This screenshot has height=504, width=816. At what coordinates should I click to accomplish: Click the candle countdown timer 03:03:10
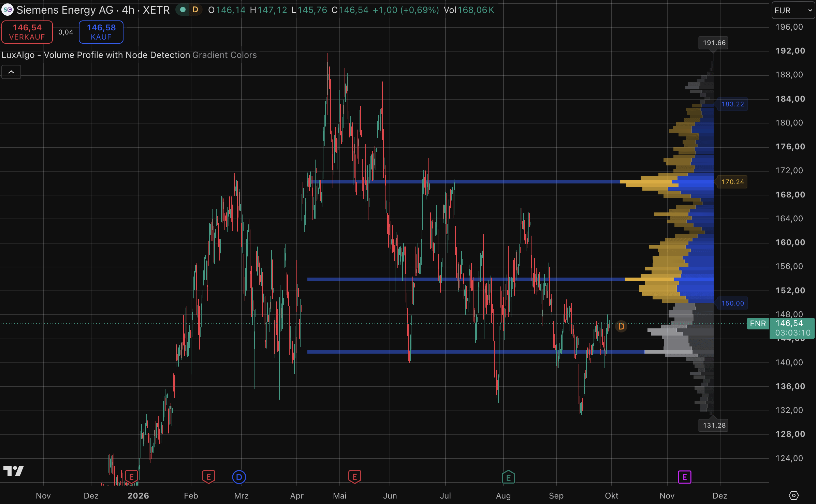(x=793, y=332)
